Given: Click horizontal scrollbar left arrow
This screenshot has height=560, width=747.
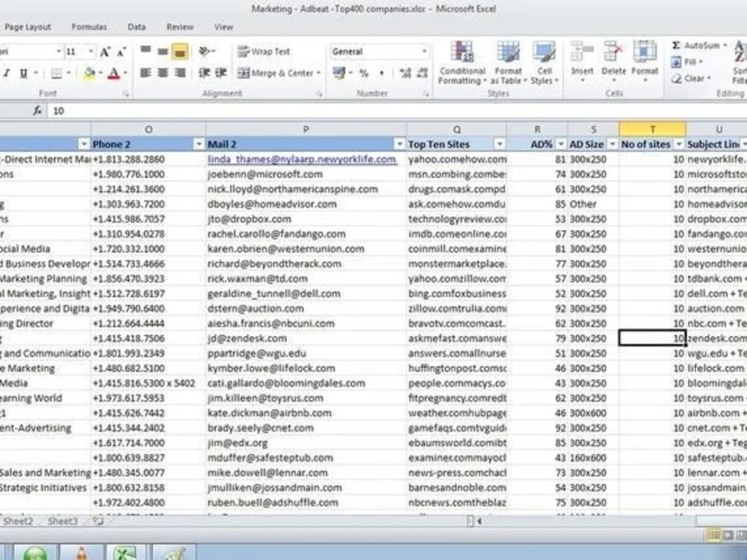Looking at the screenshot, I should tap(480, 521).
